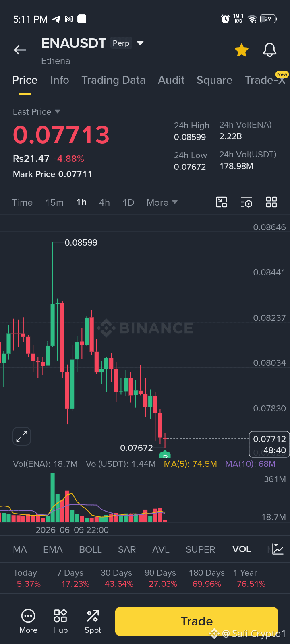Tap the 7 Days -17.23% performance
The height and width of the screenshot is (644, 290).
[73, 578]
